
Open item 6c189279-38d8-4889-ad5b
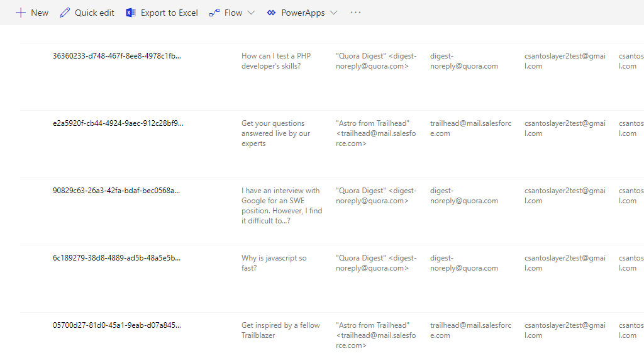[x=116, y=258]
